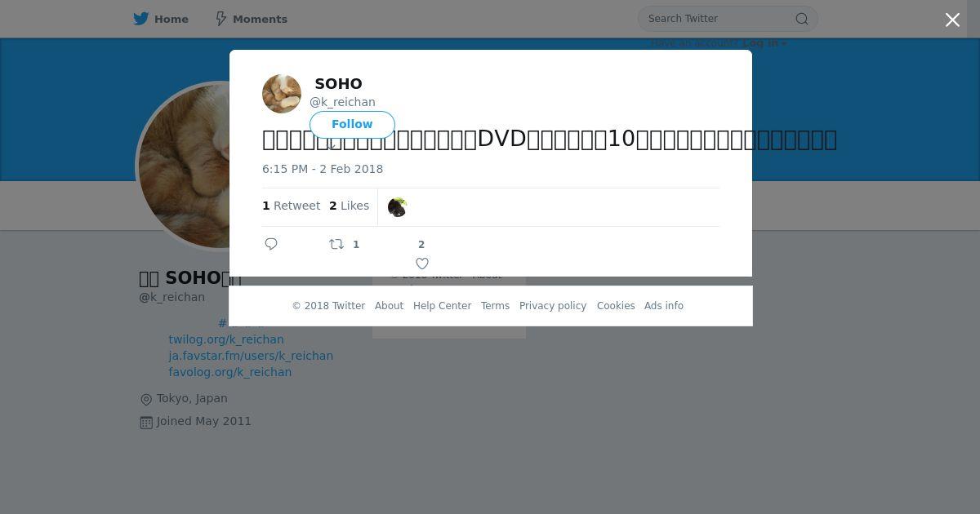
Task: Open Moments via the lightning bolt icon
Action: pyautogui.click(x=220, y=19)
